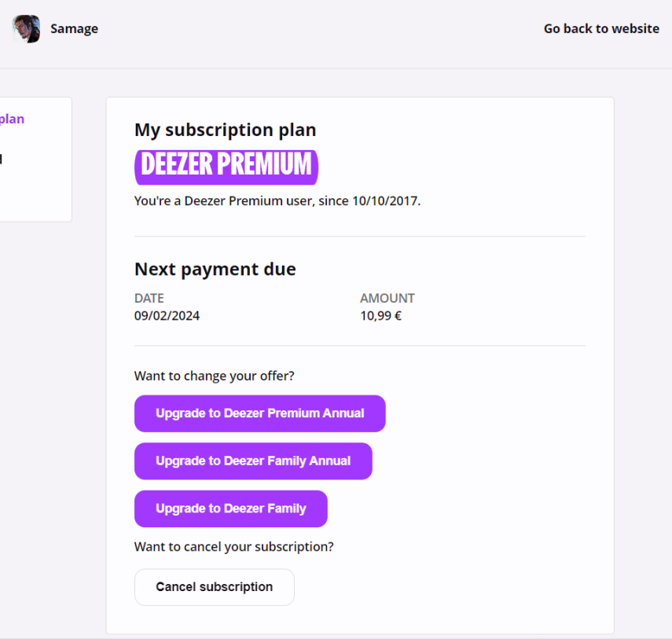672x639 pixels.
Task: Click the Want to change your offer text
Action: (x=214, y=376)
